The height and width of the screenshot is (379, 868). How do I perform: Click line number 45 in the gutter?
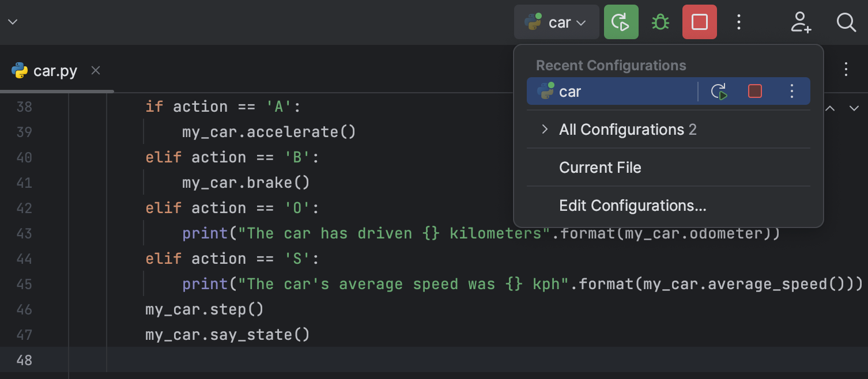point(24,283)
